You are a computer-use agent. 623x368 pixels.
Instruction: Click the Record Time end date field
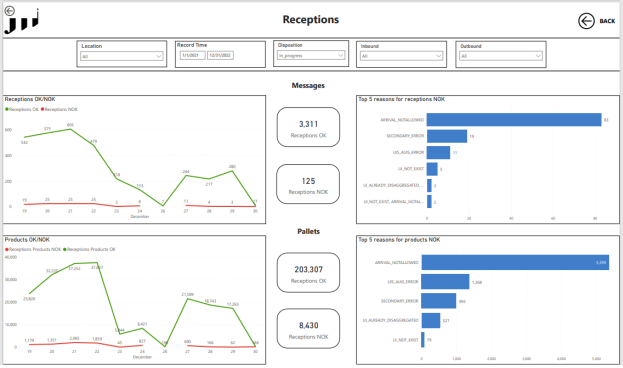[221, 55]
